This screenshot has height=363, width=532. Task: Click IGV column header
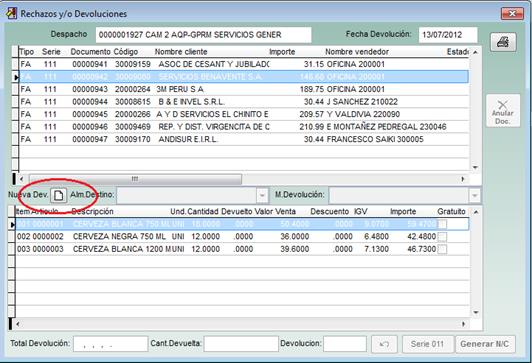coord(361,212)
